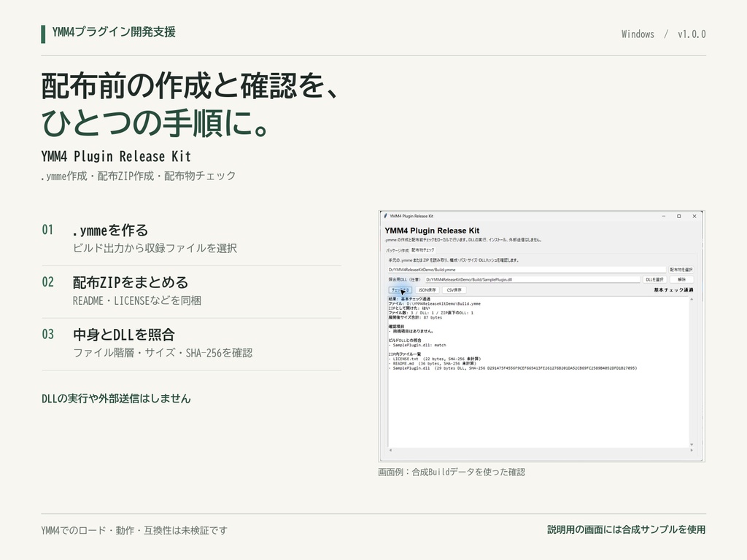747x560 pixels.
Task: Click the JSON保存 button
Action: [427, 290]
